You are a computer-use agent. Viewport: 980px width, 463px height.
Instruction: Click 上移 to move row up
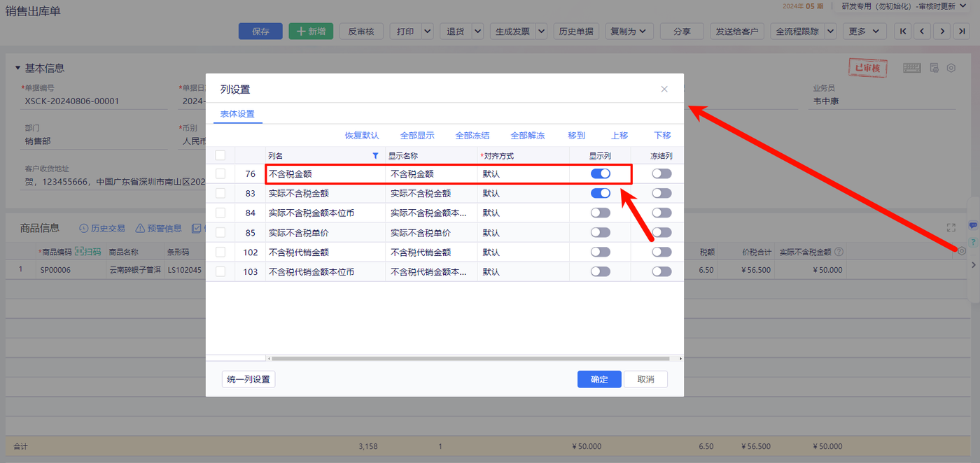tap(619, 136)
